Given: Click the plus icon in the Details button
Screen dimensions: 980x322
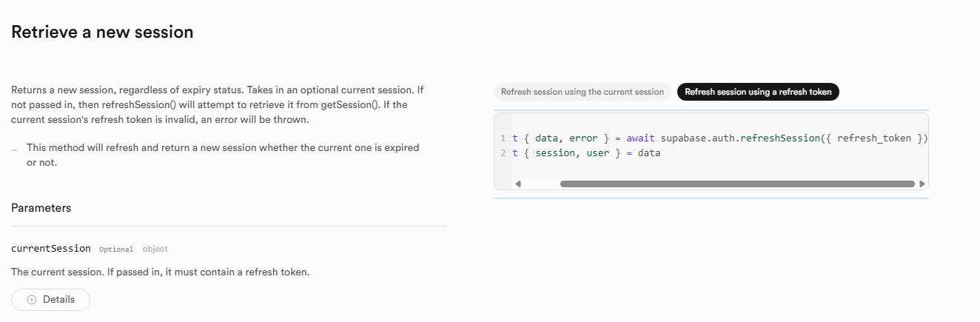Looking at the screenshot, I should [32, 300].
